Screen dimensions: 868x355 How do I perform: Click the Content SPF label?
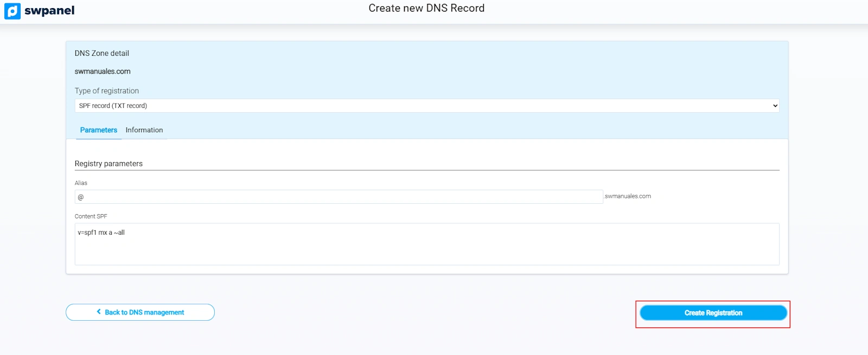tap(91, 216)
